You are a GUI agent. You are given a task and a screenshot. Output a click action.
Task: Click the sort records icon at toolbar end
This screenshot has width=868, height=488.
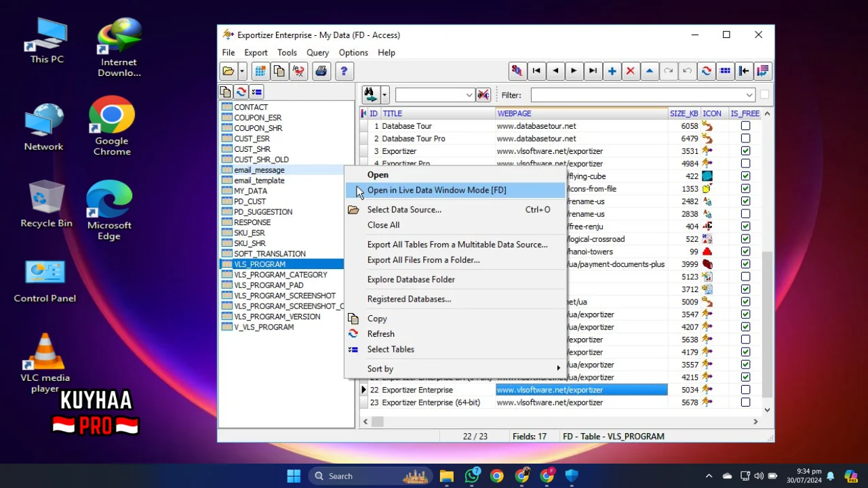click(x=763, y=71)
